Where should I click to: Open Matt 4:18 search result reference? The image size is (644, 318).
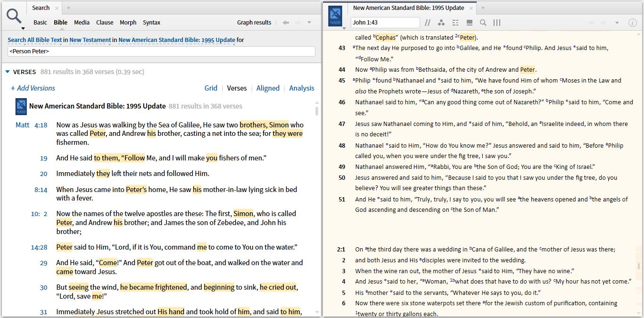tap(32, 125)
